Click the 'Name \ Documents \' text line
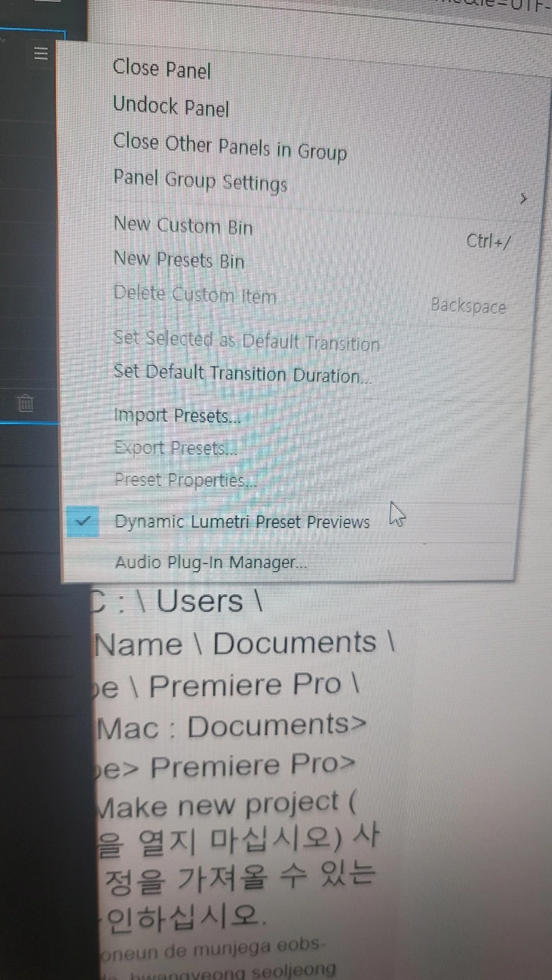Viewport: 552px width, 980px height. [244, 644]
